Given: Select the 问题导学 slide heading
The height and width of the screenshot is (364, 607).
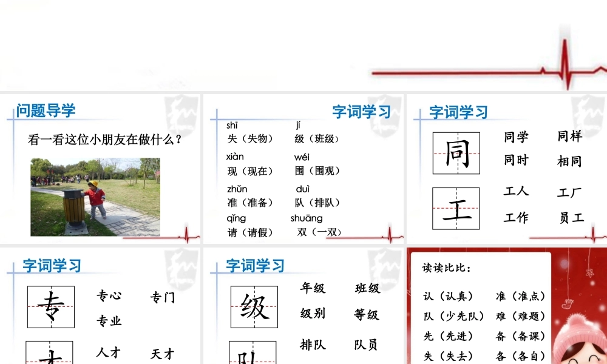Looking at the screenshot, I should [46, 110].
